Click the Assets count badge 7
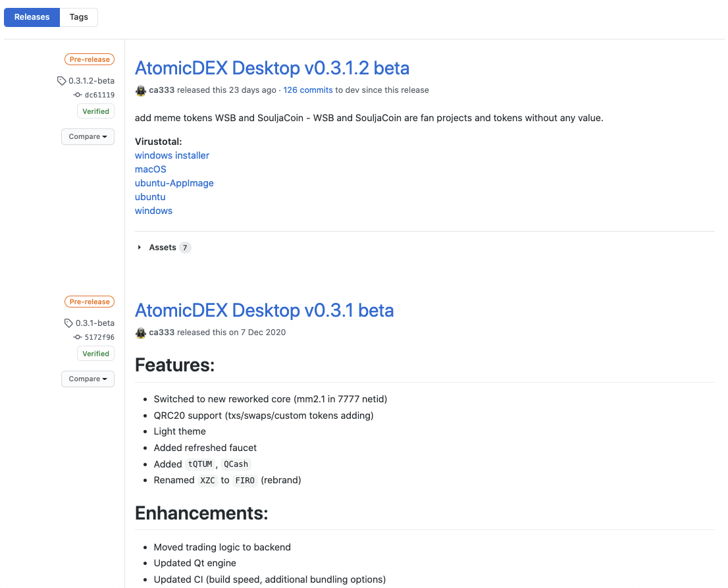Screen dimensions: 728x588 (x=185, y=248)
